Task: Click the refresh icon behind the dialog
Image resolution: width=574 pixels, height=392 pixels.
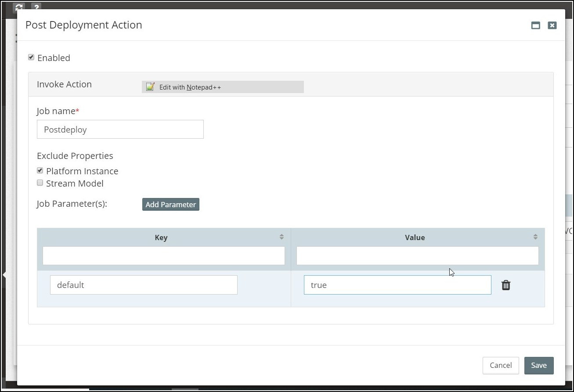Action: click(18, 7)
